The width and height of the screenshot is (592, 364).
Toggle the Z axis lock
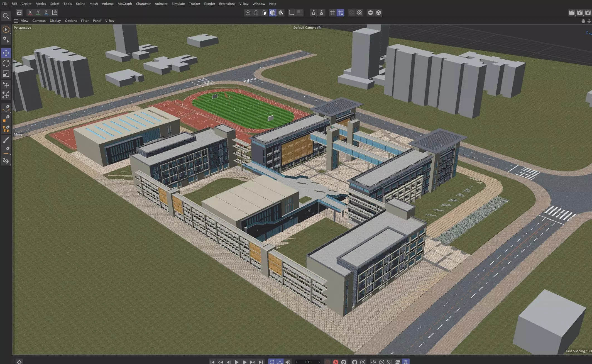pyautogui.click(x=46, y=13)
